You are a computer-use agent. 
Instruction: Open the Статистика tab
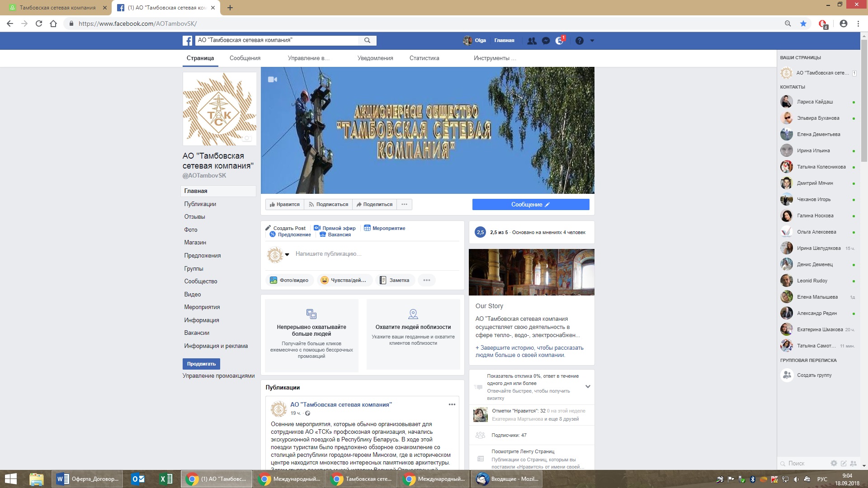[425, 58]
